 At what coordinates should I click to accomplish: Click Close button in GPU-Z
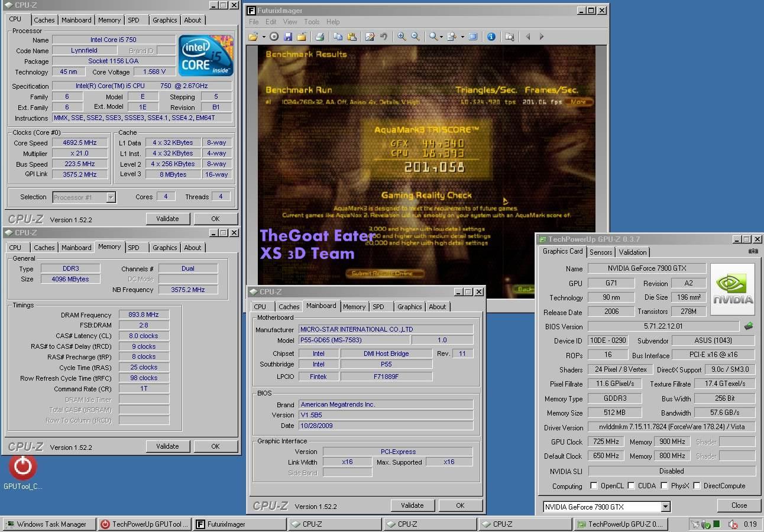[739, 505]
